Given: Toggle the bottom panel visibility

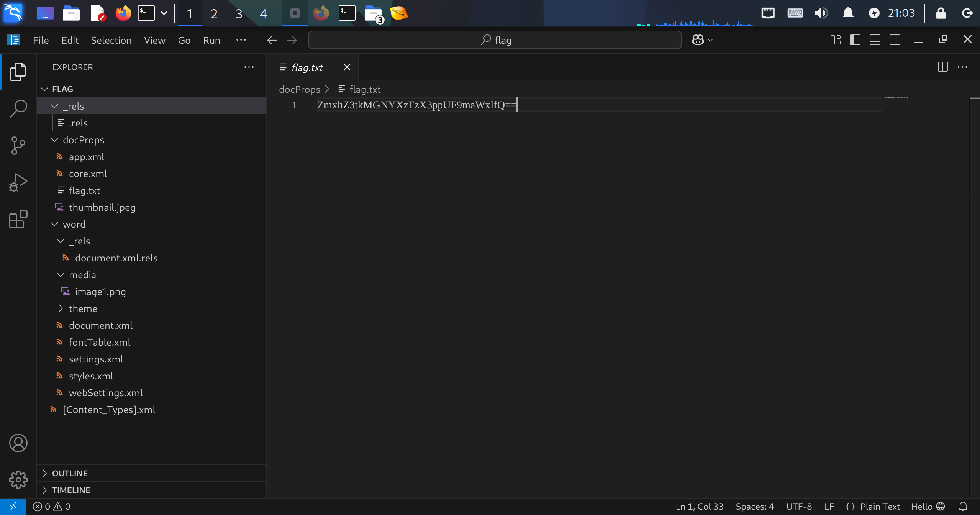Looking at the screenshot, I should click(x=875, y=40).
